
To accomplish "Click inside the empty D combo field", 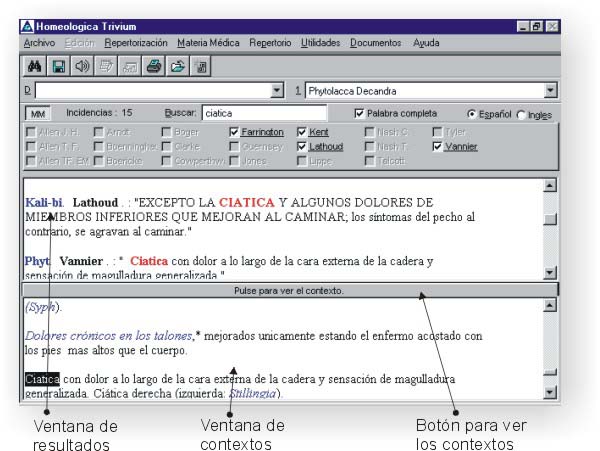I will [x=153, y=91].
